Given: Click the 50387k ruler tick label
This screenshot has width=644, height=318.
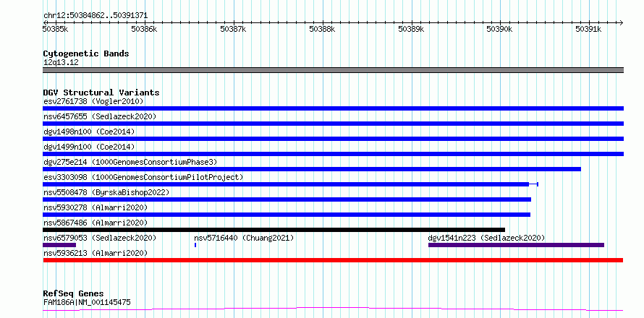Looking at the screenshot, I should 233,29.
